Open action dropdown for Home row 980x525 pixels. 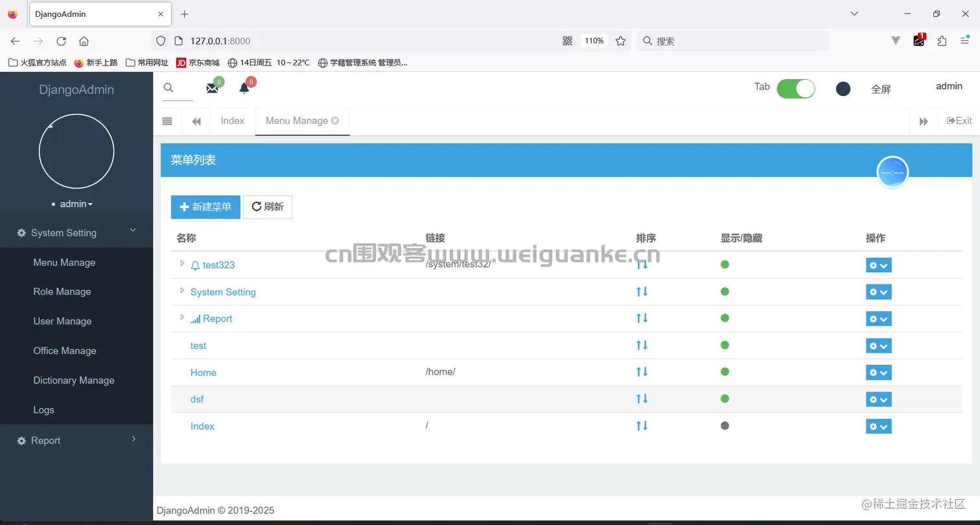click(x=878, y=373)
